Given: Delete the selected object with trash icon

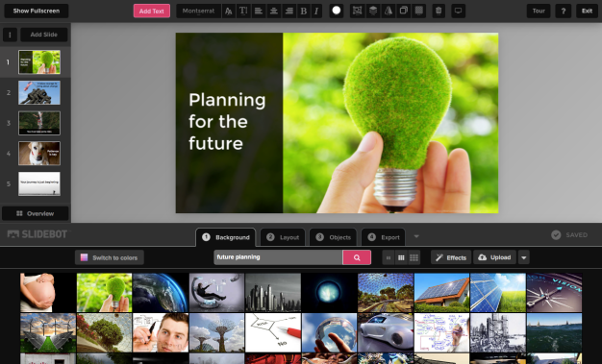Looking at the screenshot, I should point(439,11).
